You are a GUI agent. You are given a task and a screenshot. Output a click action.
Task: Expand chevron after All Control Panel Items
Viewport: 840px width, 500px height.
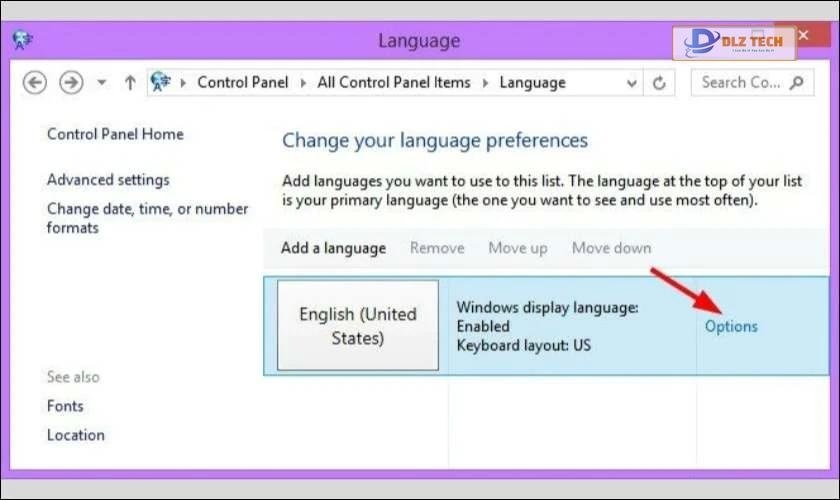(485, 83)
